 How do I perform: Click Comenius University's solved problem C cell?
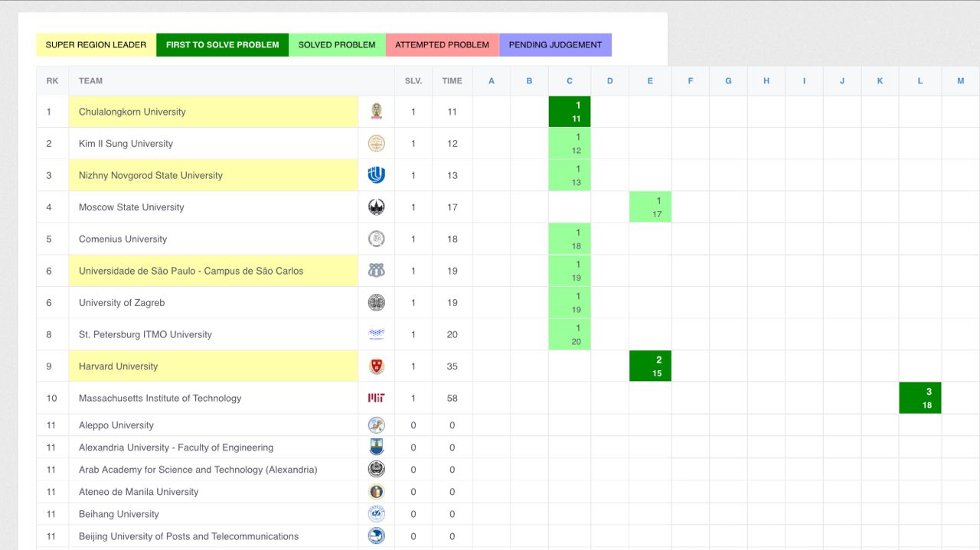[570, 239]
